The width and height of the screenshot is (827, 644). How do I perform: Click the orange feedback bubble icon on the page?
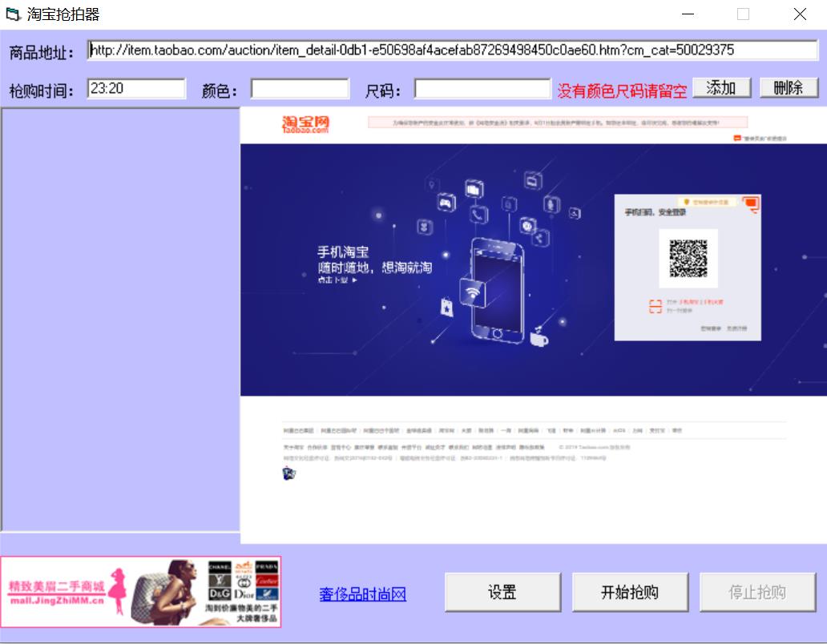(752, 203)
